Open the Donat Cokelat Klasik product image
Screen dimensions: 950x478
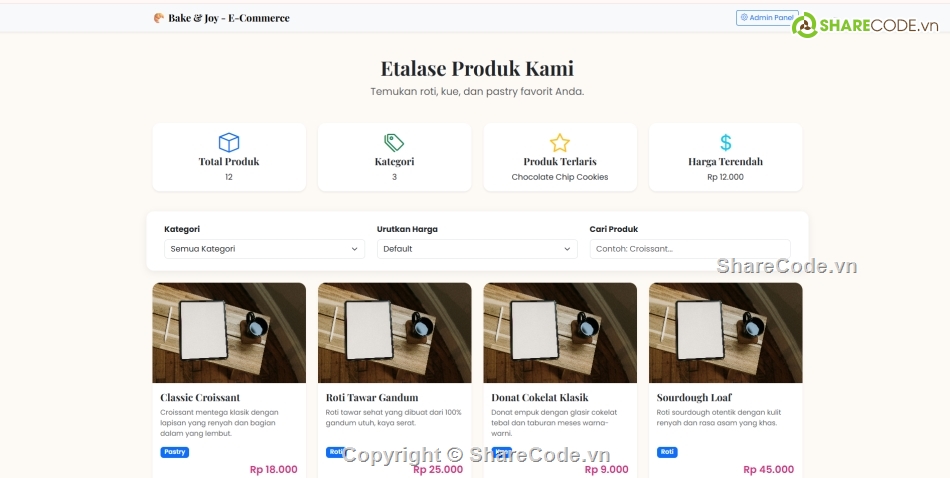(560, 333)
